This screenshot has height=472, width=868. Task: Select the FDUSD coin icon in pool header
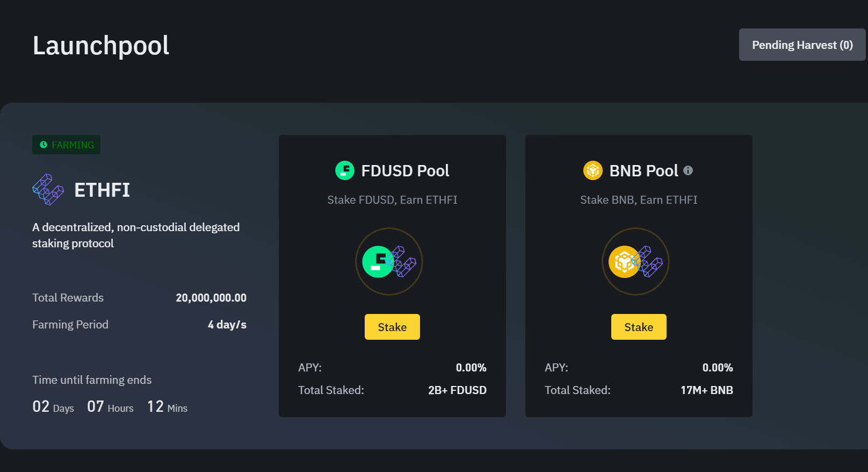tap(344, 170)
